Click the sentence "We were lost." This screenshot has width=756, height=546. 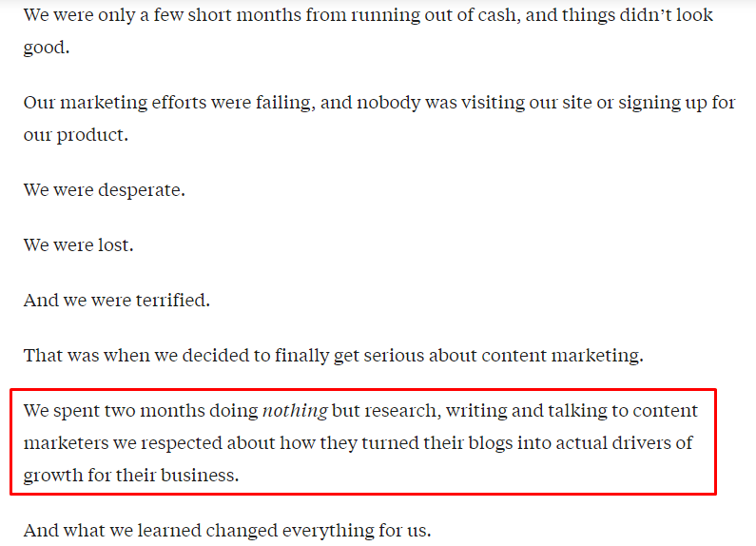click(x=78, y=245)
